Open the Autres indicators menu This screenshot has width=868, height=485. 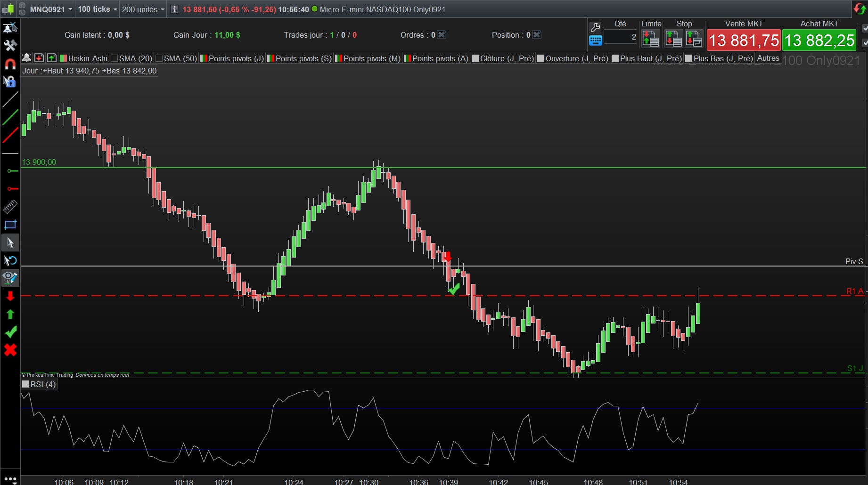pyautogui.click(x=768, y=58)
